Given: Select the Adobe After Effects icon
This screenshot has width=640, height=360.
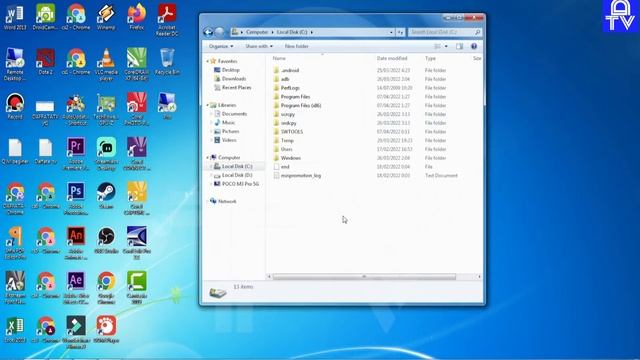Looking at the screenshot, I should pyautogui.click(x=76, y=288).
